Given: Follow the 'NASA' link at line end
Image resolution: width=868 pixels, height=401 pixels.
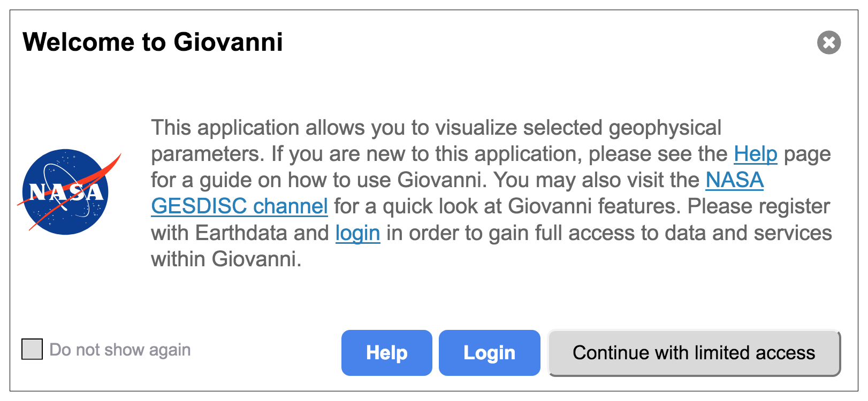Looking at the screenshot, I should (734, 180).
